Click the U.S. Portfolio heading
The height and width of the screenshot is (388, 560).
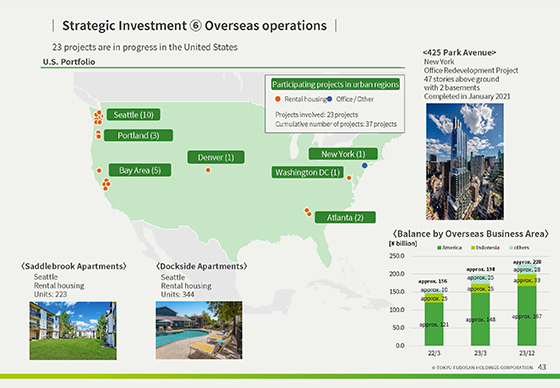[x=69, y=62]
